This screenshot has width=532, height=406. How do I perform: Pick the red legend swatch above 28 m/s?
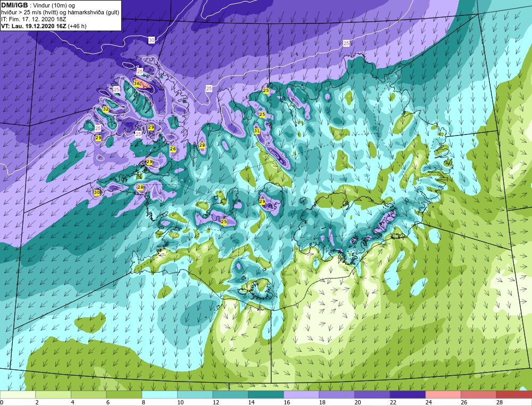click(x=514, y=394)
